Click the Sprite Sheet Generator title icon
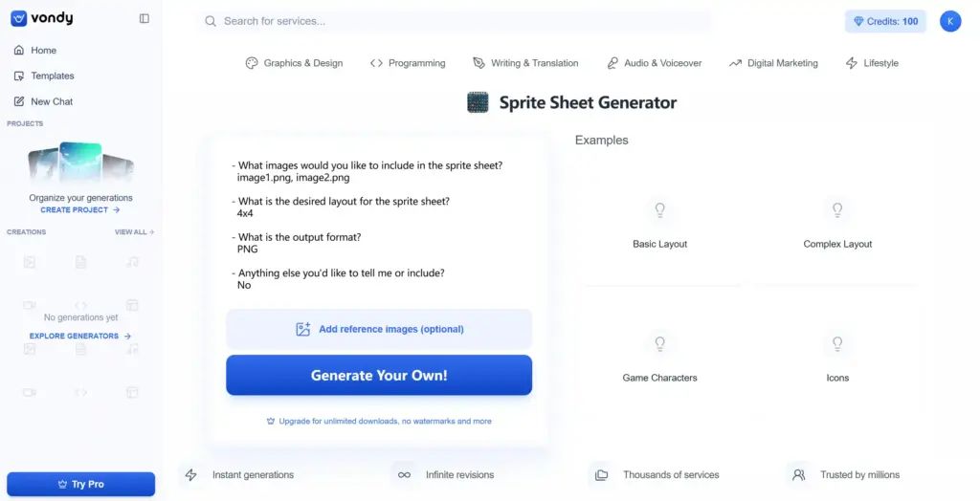The width and height of the screenshot is (980, 501). (x=479, y=102)
